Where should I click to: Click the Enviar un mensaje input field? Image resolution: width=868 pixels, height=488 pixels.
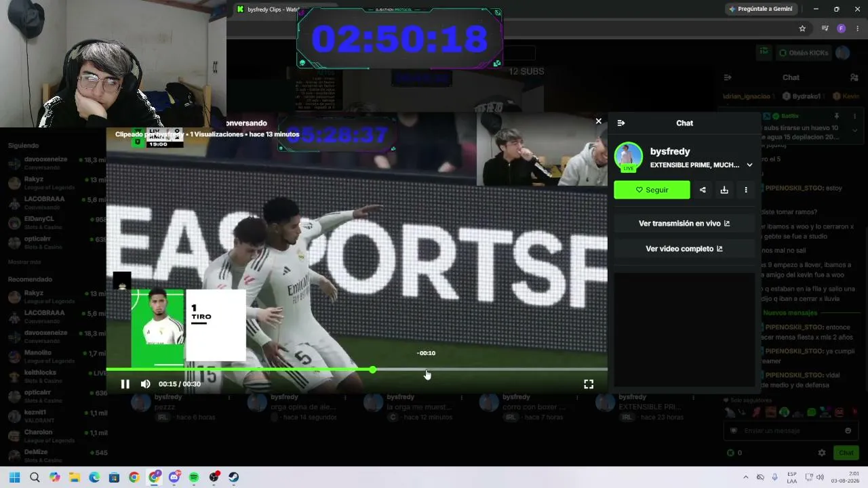790,430
